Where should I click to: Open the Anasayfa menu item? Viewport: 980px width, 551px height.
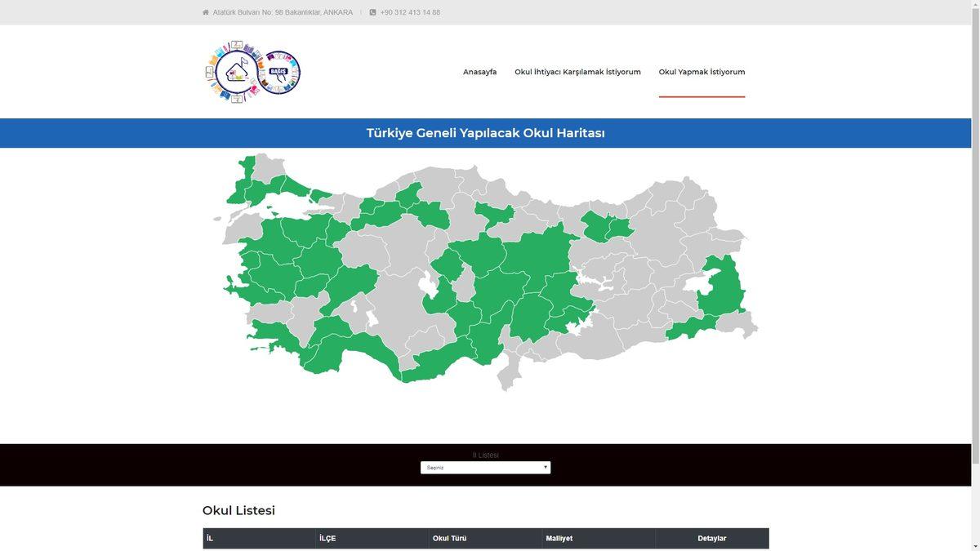479,72
